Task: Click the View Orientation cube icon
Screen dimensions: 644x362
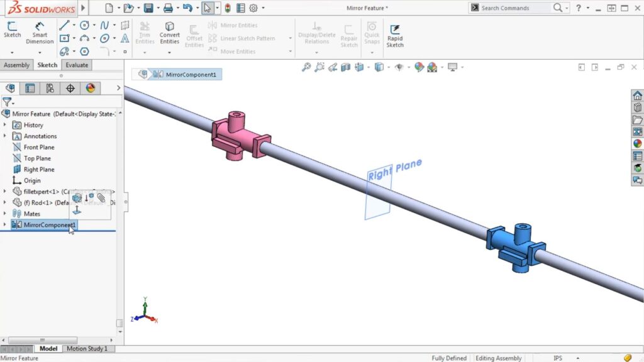Action: [359, 67]
